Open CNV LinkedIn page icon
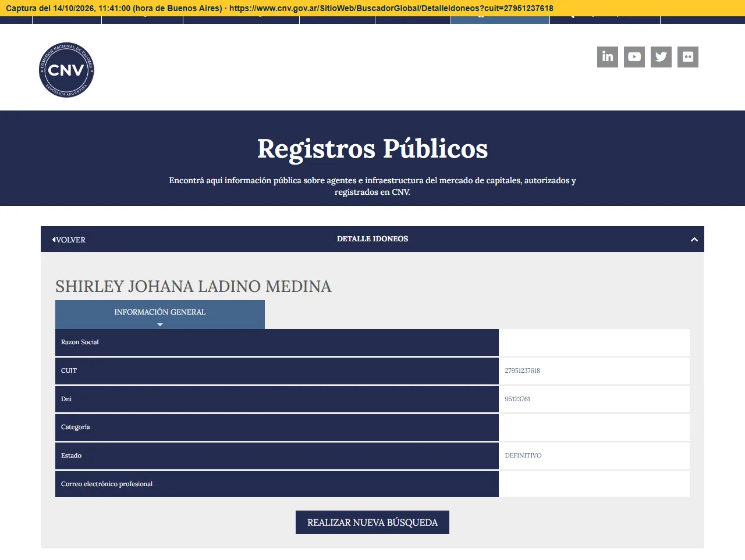The image size is (745, 560). [x=608, y=57]
